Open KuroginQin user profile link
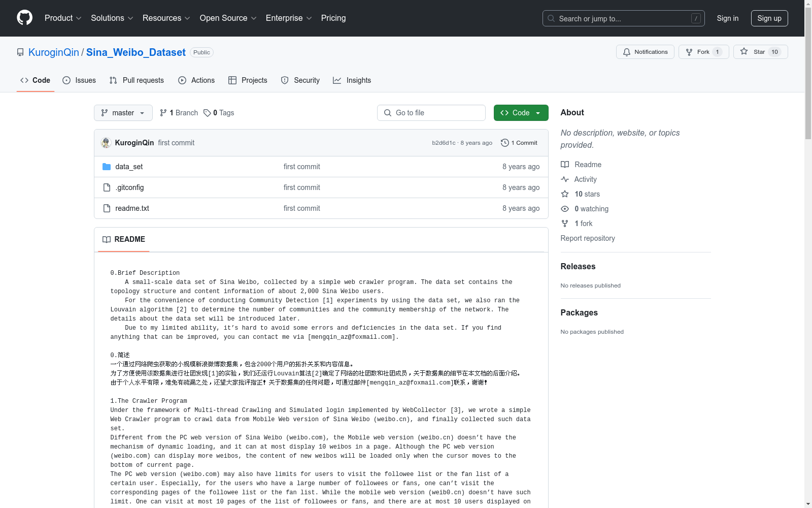812x508 pixels. tap(54, 52)
